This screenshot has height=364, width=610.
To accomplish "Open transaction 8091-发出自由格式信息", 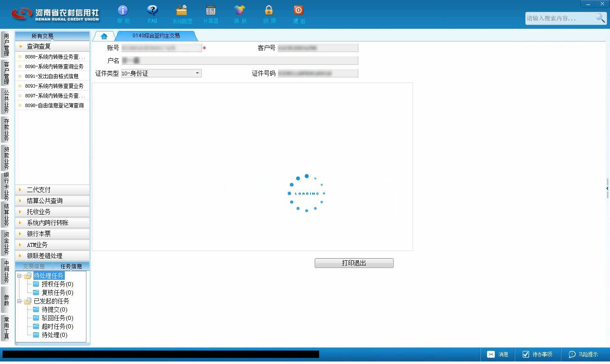I will point(52,76).
